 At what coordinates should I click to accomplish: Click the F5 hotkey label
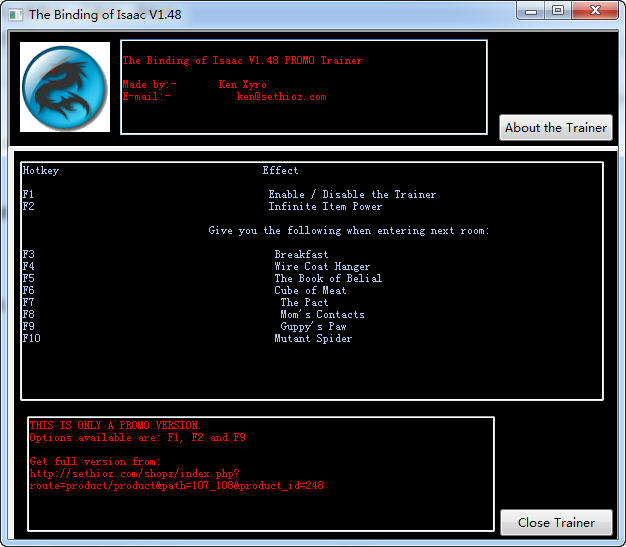tap(28, 278)
